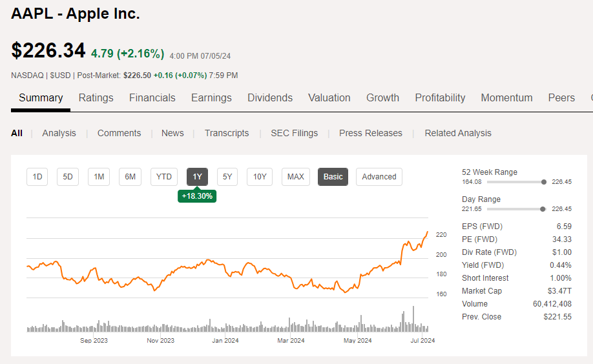Click the PE (FWD) value 34.33
The height and width of the screenshot is (364, 593).
[x=561, y=239]
